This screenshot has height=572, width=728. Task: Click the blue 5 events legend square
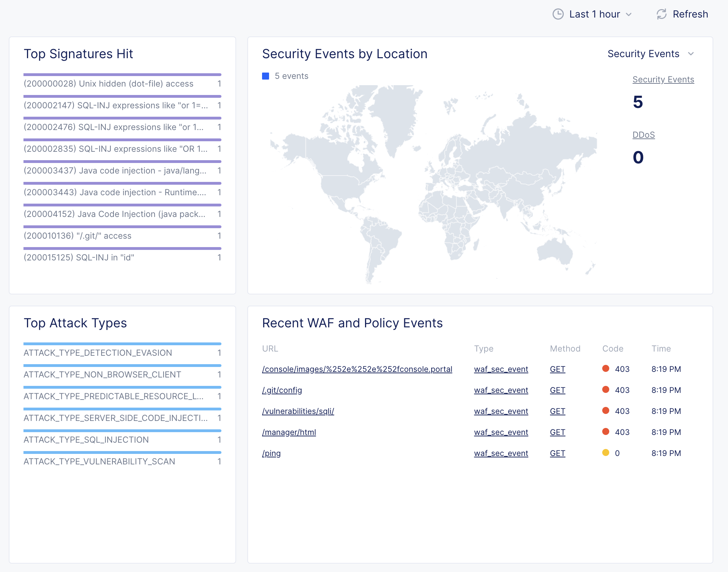266,76
